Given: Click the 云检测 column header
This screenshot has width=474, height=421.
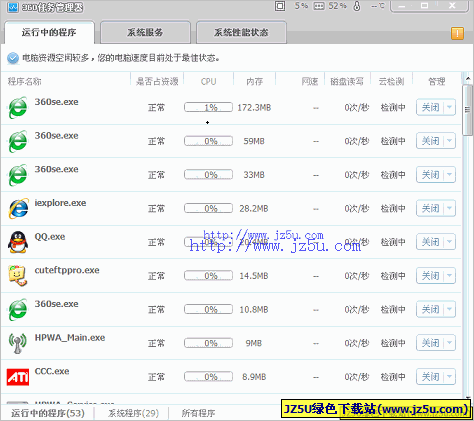Looking at the screenshot, I should tap(391, 81).
